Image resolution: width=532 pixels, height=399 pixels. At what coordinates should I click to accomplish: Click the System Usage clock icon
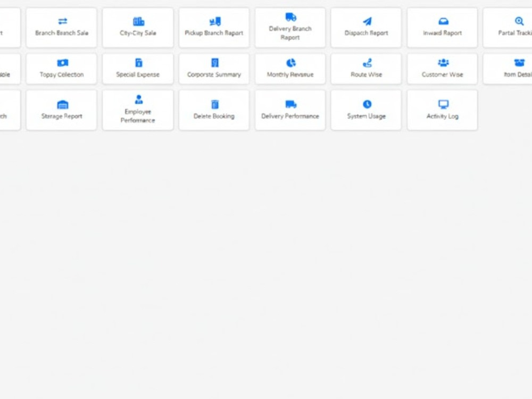click(367, 104)
